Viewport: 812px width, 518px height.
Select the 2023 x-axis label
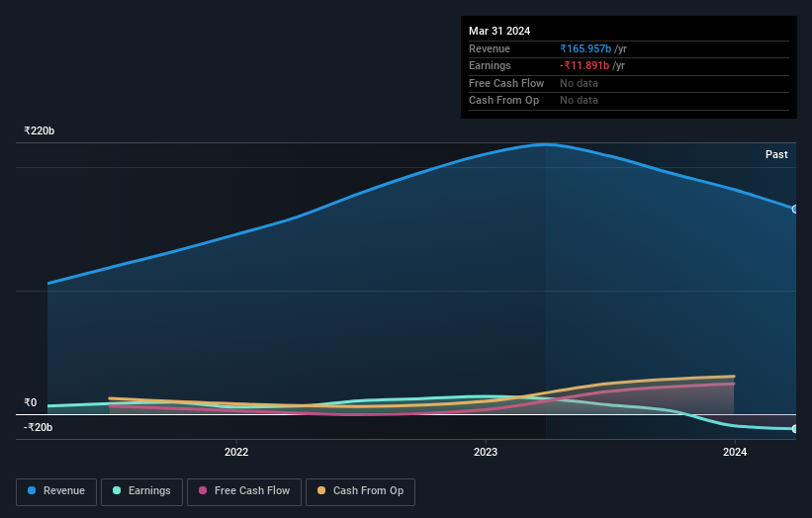point(486,452)
